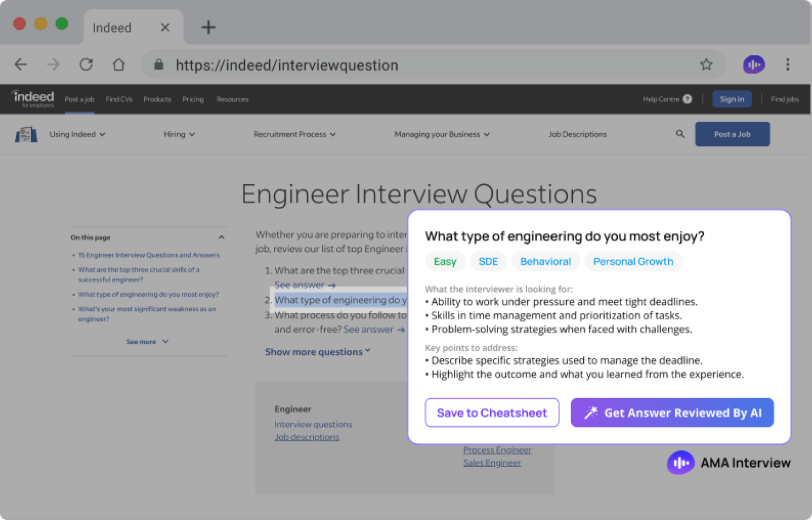Viewport: 812px width, 520px height.
Task: Open a new tab with the plus icon
Action: [x=208, y=27]
